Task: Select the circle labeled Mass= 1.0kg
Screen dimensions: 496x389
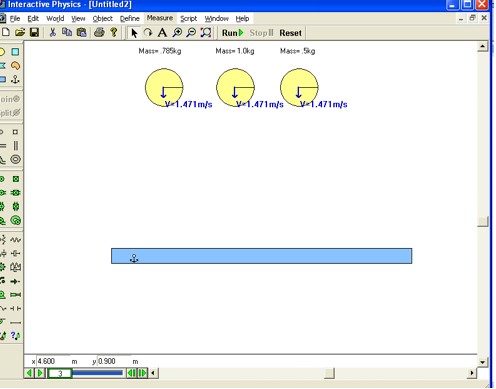Action: point(235,87)
